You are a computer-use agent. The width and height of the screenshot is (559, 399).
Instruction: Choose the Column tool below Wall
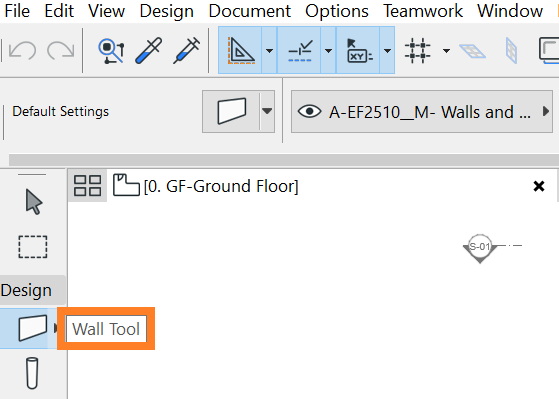tap(32, 373)
